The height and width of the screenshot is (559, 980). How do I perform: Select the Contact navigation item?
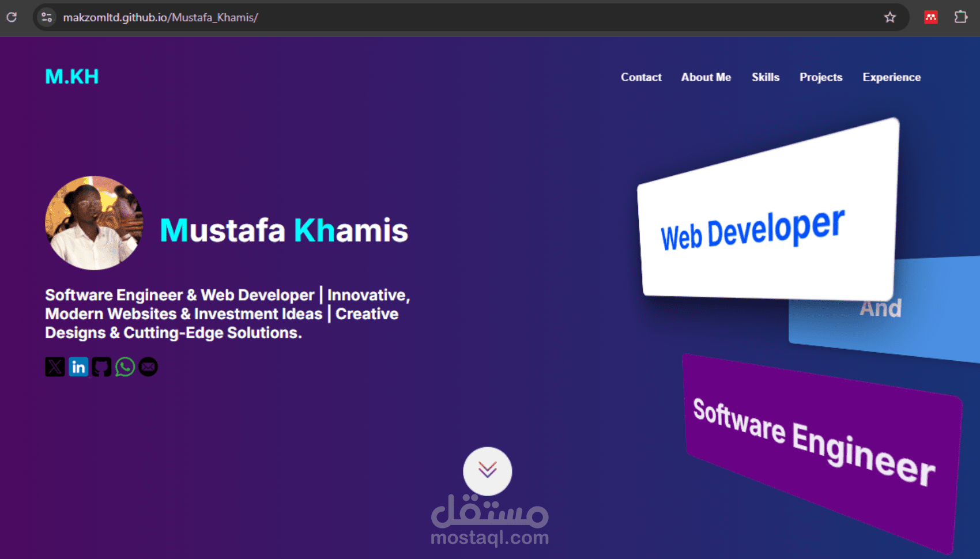[x=641, y=77]
